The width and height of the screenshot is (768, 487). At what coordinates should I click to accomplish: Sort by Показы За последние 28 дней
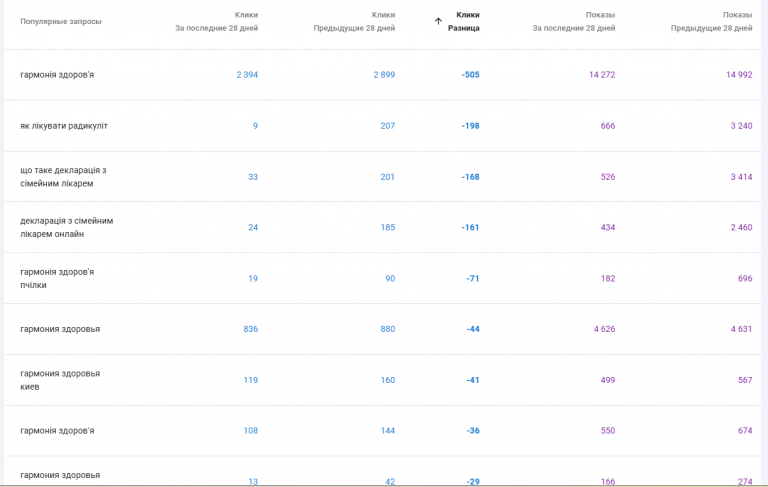click(x=574, y=21)
